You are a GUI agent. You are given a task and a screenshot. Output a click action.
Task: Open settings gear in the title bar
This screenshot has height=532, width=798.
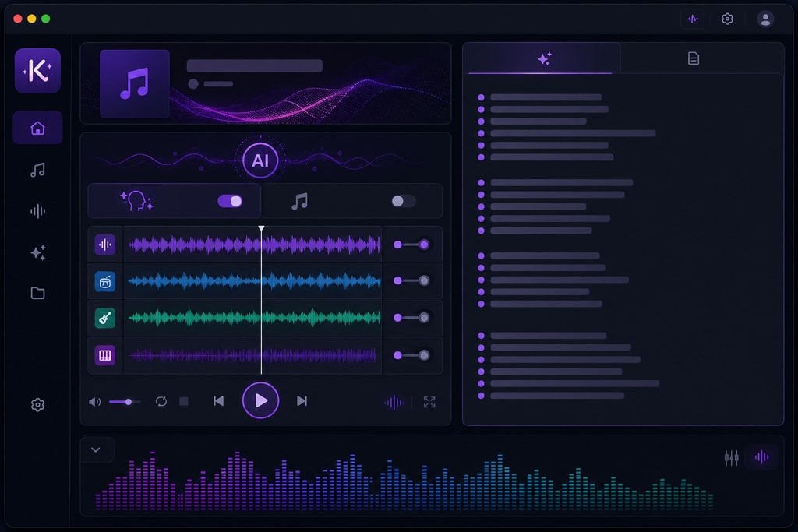727,19
